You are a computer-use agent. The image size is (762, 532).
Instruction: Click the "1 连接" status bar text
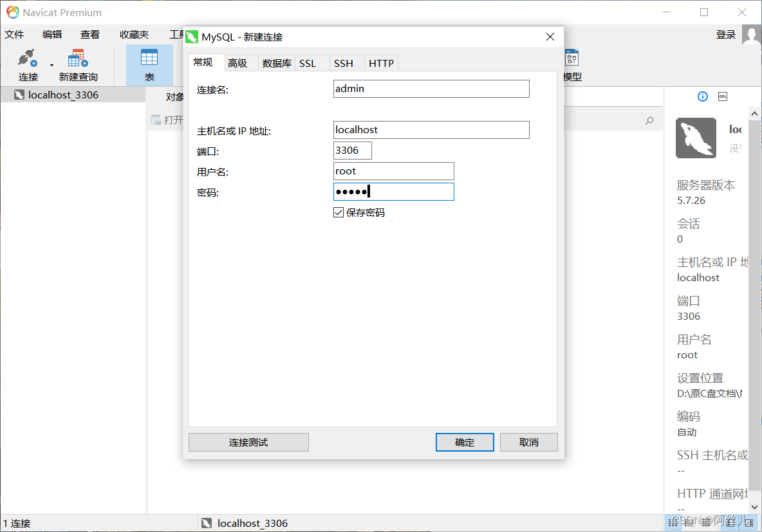pos(17,523)
